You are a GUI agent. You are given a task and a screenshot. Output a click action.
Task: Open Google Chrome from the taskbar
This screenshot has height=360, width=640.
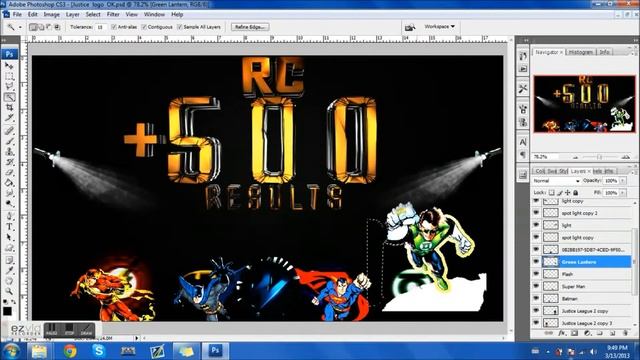[x=70, y=351]
